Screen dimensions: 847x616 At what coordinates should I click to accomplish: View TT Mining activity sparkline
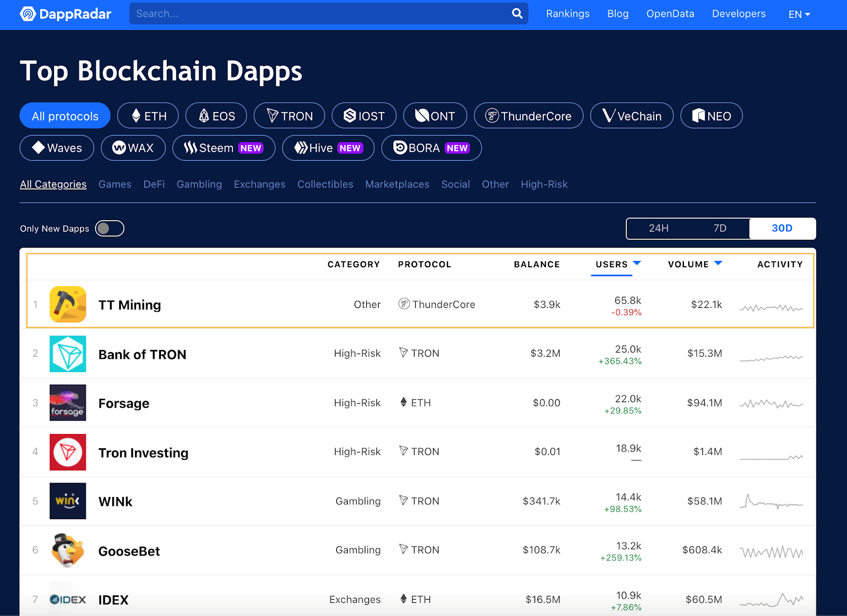tap(771, 307)
